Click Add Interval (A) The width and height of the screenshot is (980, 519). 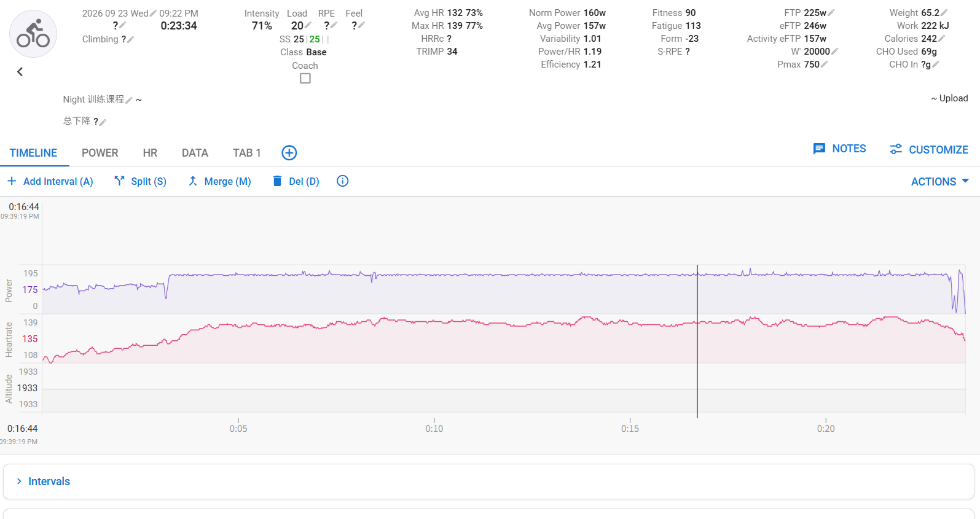pos(50,181)
